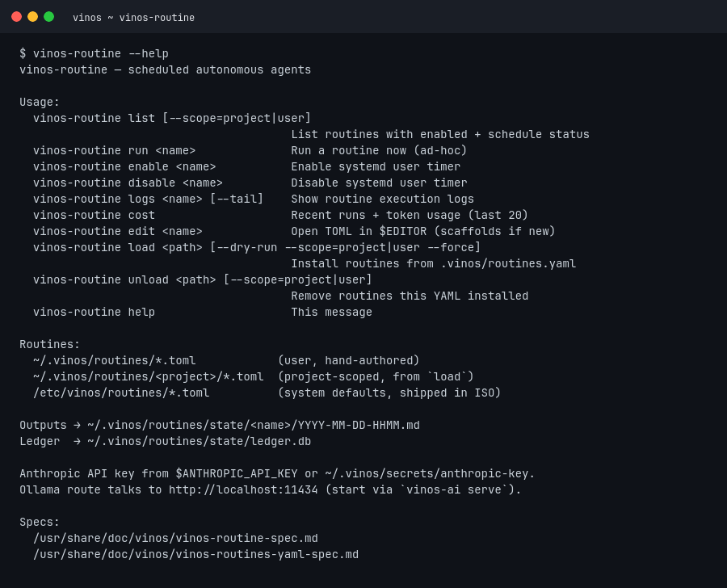Click the '/etc/vinos/routines/*.toml' path
727x588 pixels.
[x=121, y=393]
